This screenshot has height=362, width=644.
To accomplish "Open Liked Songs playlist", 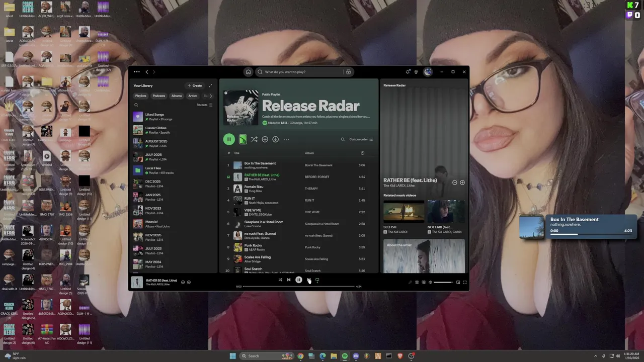I will [173, 117].
